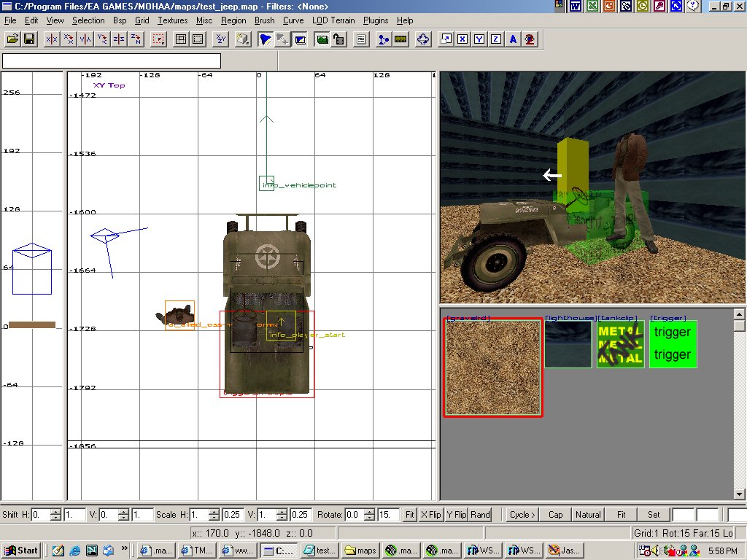Click the Z-axis rotate toolbar icon

134,39
